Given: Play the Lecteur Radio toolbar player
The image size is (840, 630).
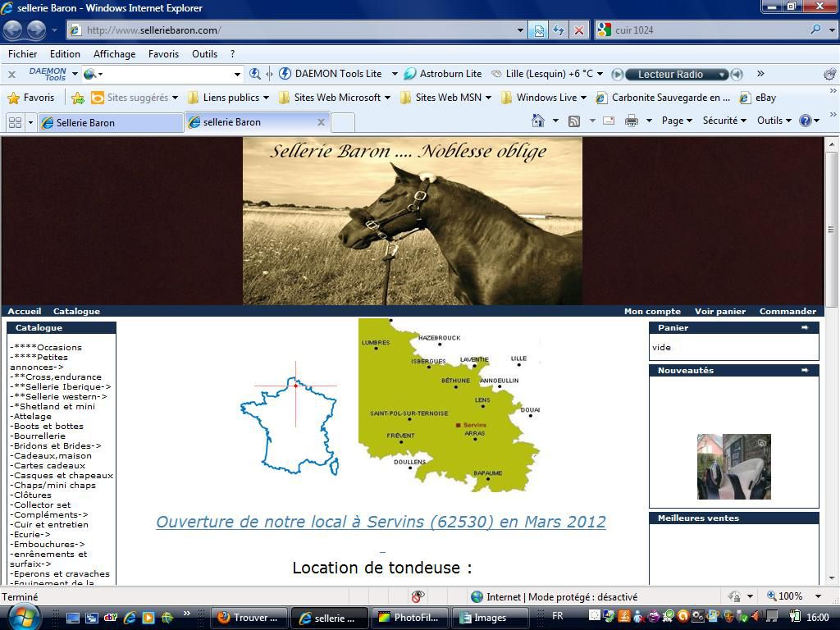Looking at the screenshot, I should (x=618, y=74).
